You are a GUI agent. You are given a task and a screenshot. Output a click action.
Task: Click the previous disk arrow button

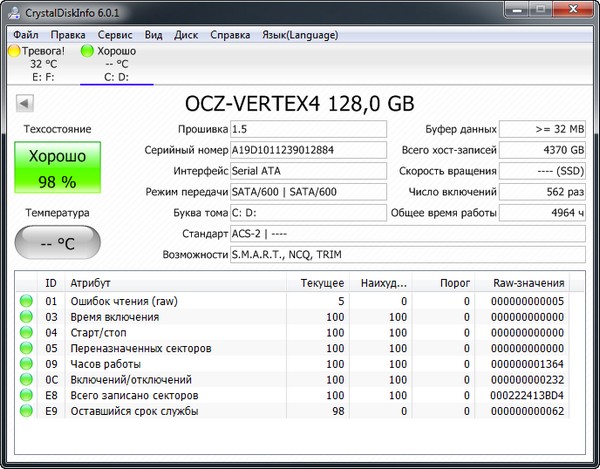point(26,103)
